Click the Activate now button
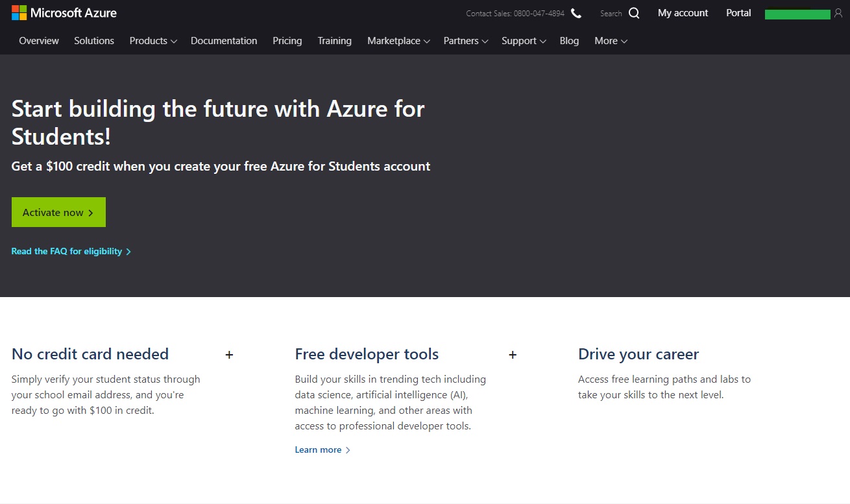This screenshot has width=850, height=504. [58, 212]
